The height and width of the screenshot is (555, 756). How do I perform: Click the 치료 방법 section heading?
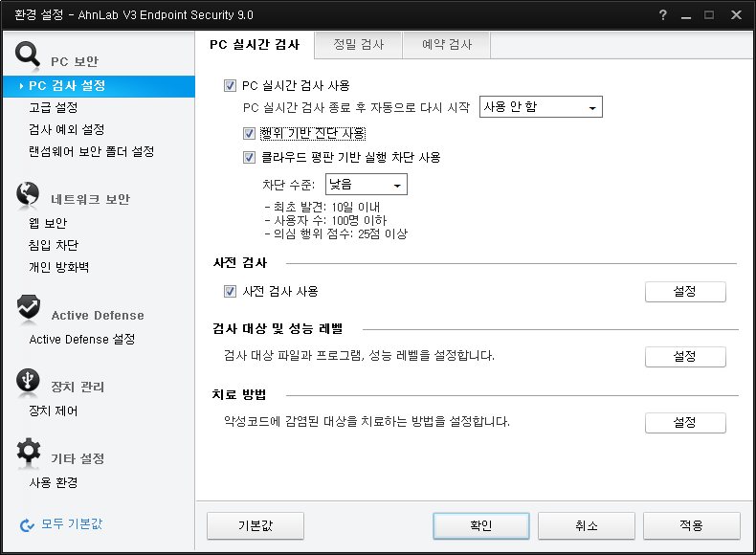tap(239, 395)
